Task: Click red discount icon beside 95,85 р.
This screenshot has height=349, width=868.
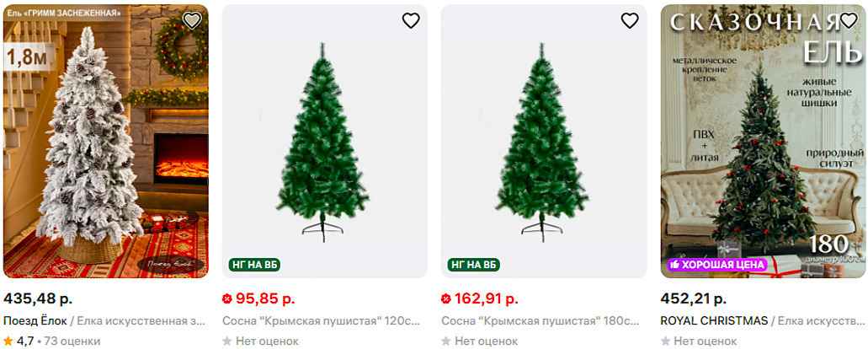Action: click(x=227, y=299)
